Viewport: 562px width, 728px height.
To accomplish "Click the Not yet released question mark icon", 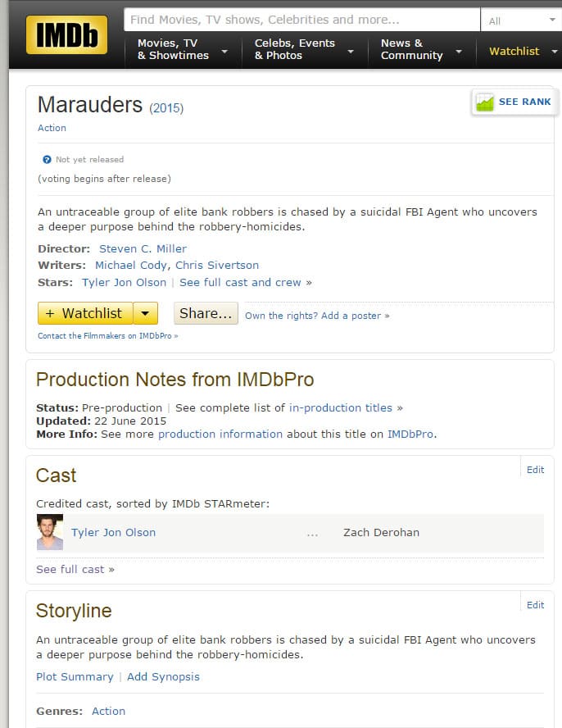I will (47, 160).
